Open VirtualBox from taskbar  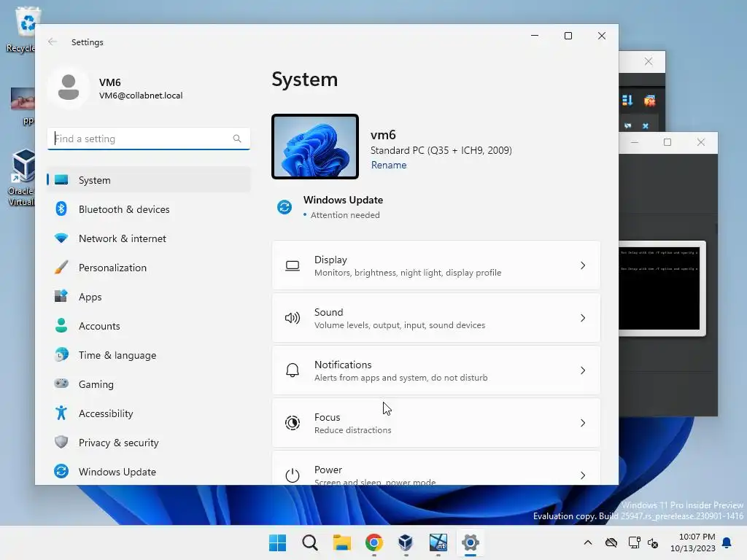406,542
